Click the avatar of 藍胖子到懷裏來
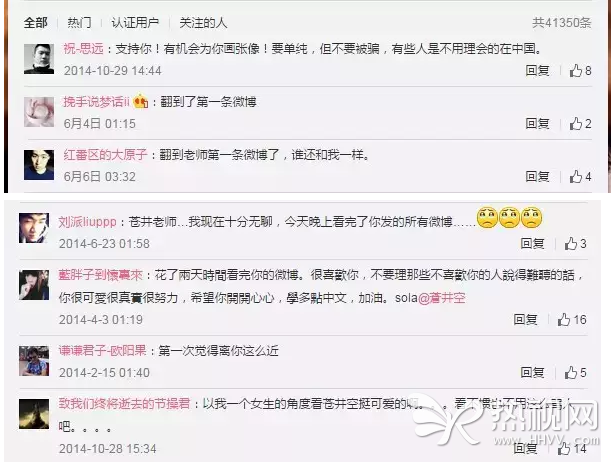 [x=34, y=285]
